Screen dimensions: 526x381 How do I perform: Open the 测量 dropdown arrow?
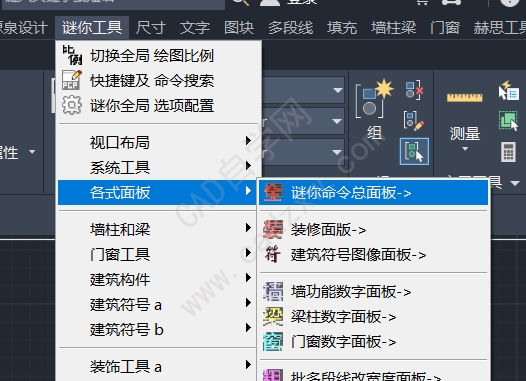point(465,149)
